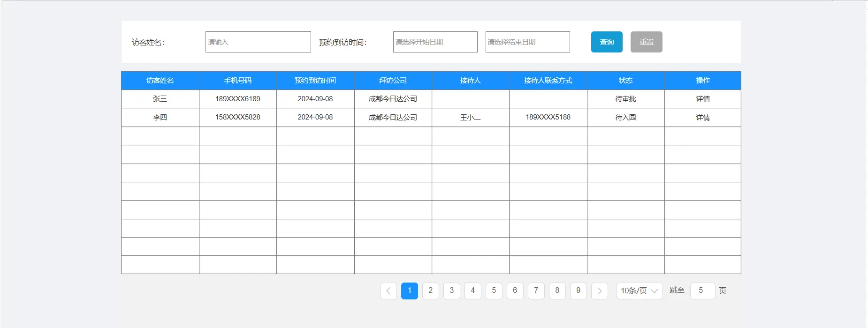Click the 查询 search button
Screen dimensions: 868x328
point(606,42)
